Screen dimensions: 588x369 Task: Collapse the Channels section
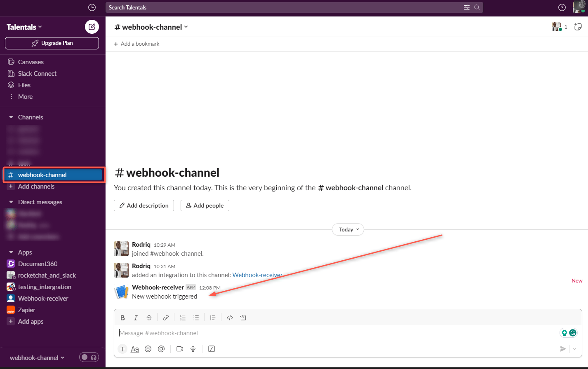[11, 117]
